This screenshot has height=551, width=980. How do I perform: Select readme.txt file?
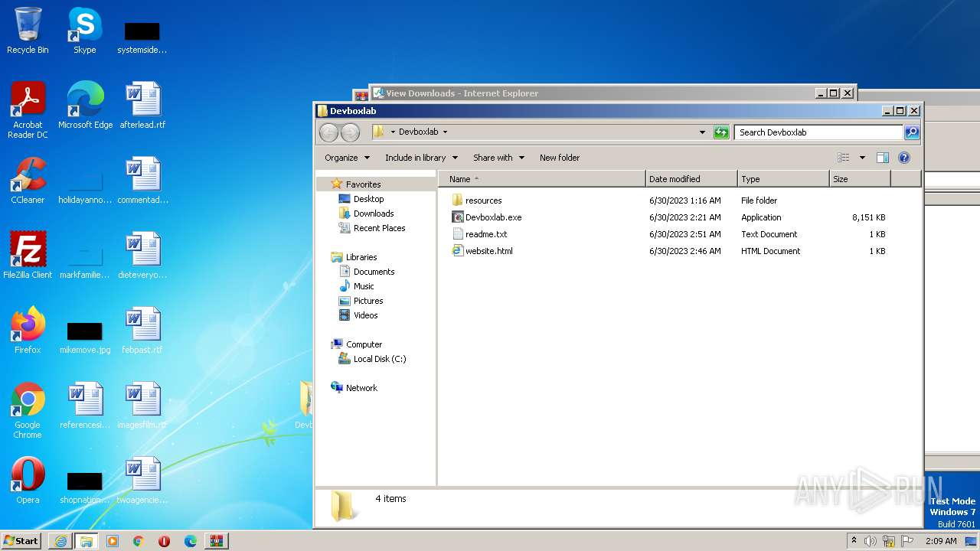tap(479, 234)
